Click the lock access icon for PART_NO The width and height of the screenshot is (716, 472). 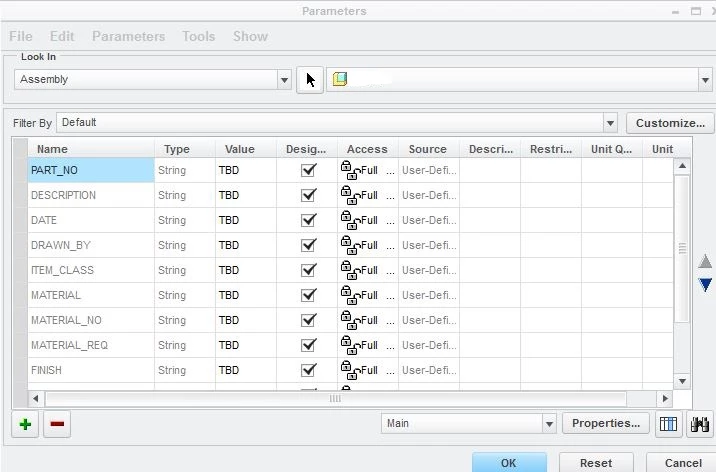click(x=350, y=170)
